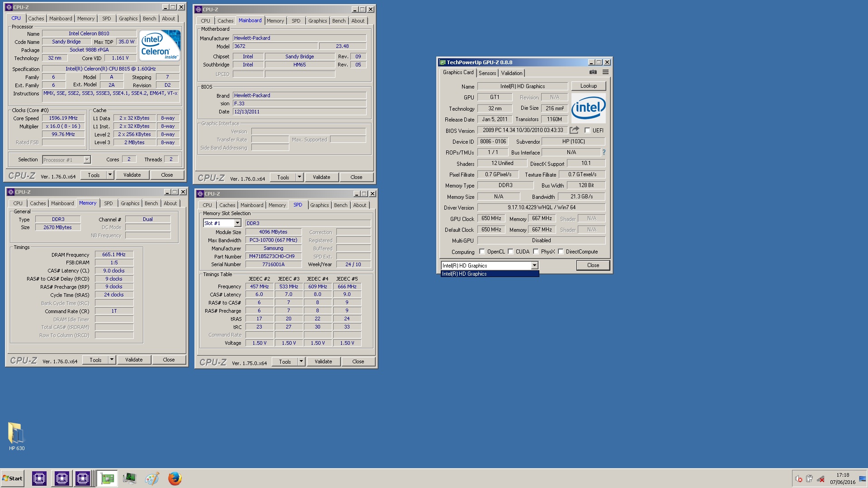Image resolution: width=868 pixels, height=488 pixels.
Task: Open the GPU-Z hamburger menu icon
Action: [x=605, y=72]
